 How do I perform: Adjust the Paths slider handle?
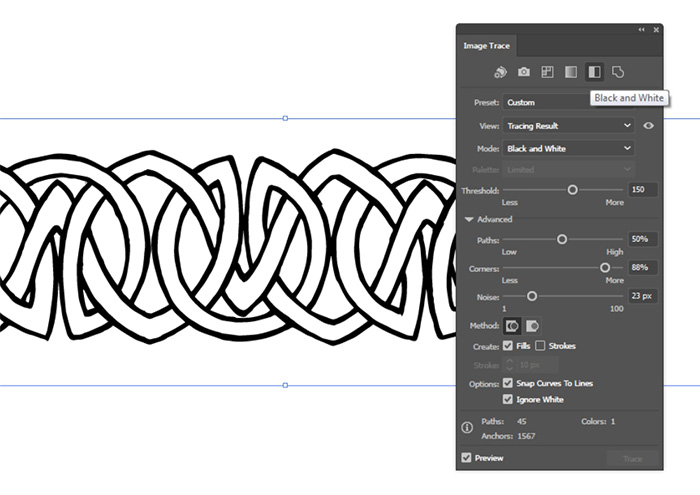(562, 240)
